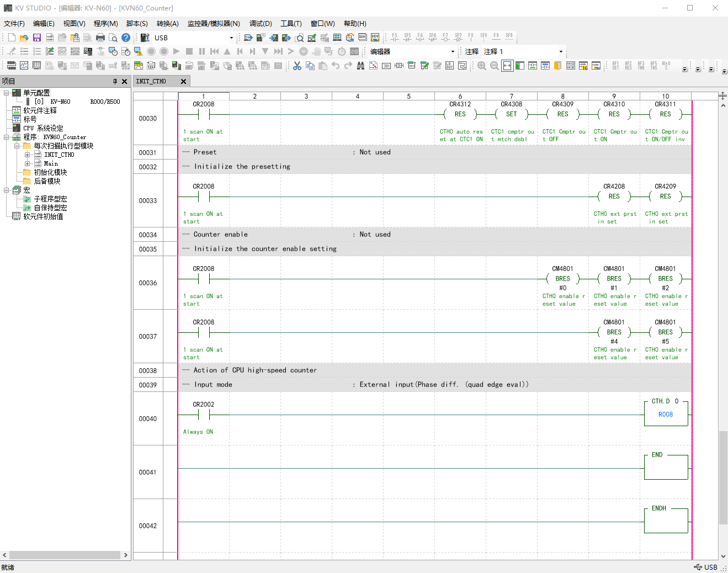728x573 pixels.
Task: Open the USB connection dropdown
Action: pos(231,38)
